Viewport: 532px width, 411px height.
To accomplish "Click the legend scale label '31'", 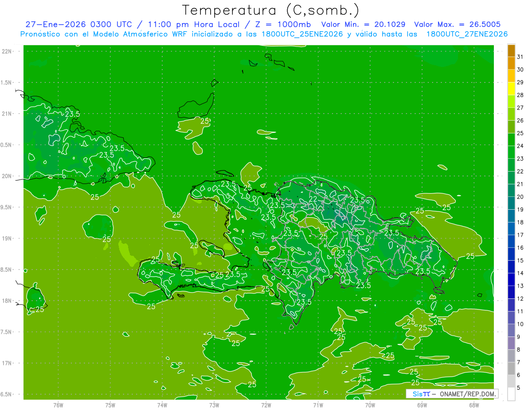I will [x=520, y=57].
